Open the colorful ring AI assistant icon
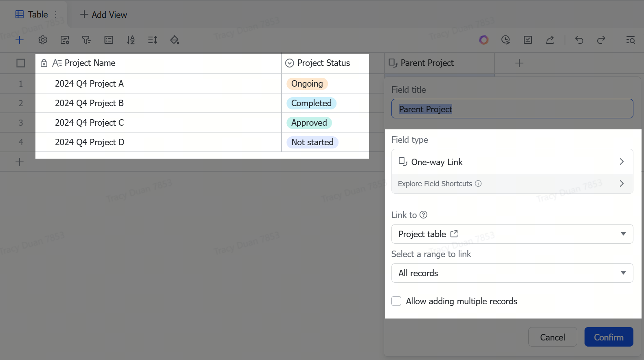 coord(484,40)
